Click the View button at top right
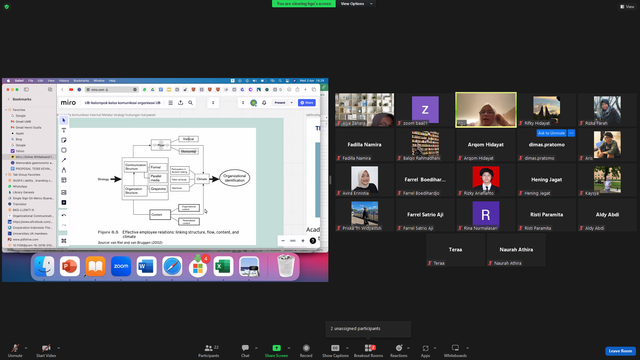This screenshot has width=640, height=360. 627,7
